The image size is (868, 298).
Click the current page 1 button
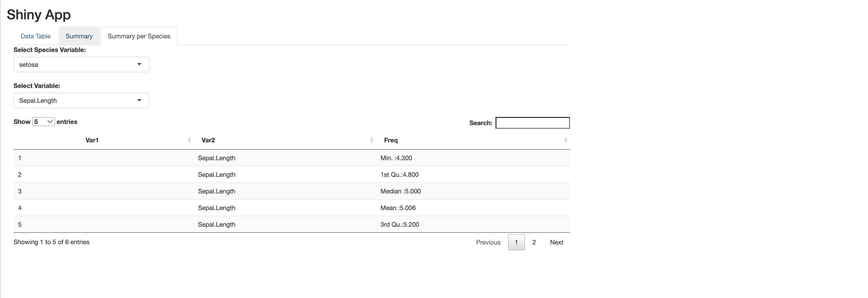pos(516,242)
